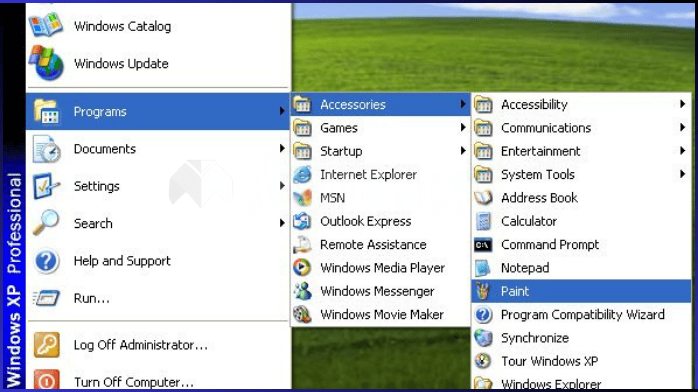This screenshot has width=698, height=392.
Task: Launch Windows Explorer menu entry
Action: coord(581,383)
